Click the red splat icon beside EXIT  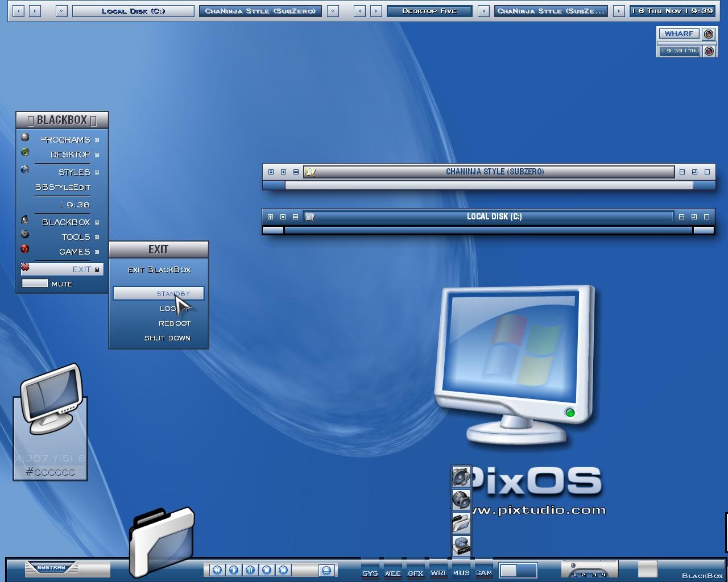point(25,267)
